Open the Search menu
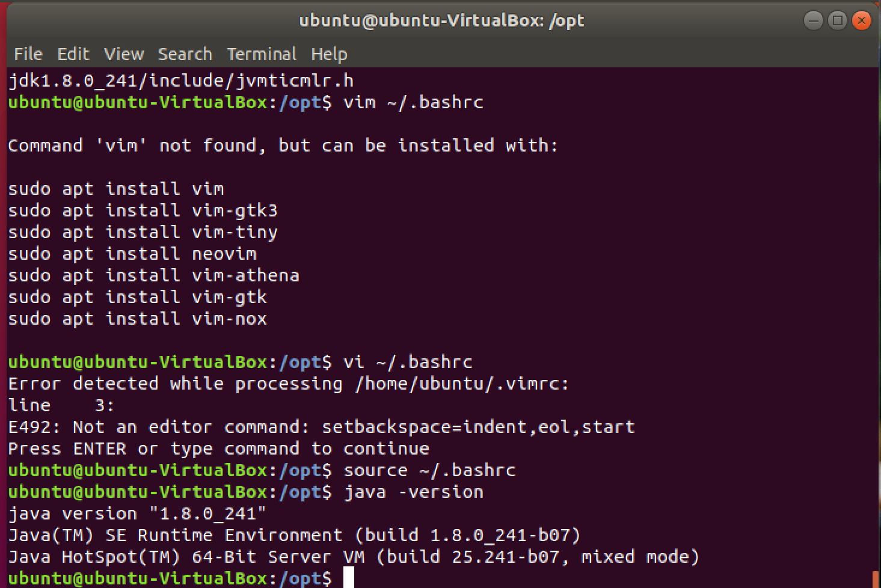 click(x=185, y=54)
